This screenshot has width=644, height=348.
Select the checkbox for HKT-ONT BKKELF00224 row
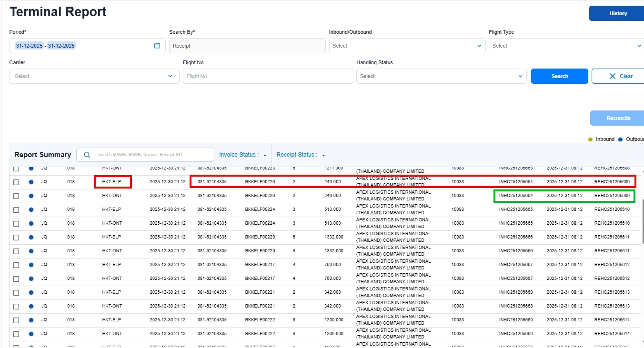(x=16, y=223)
